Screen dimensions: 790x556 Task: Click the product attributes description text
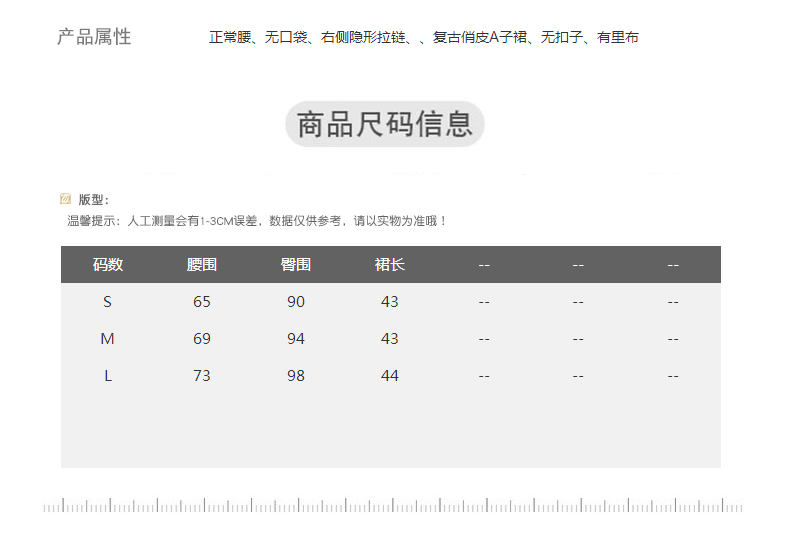pyautogui.click(x=423, y=38)
